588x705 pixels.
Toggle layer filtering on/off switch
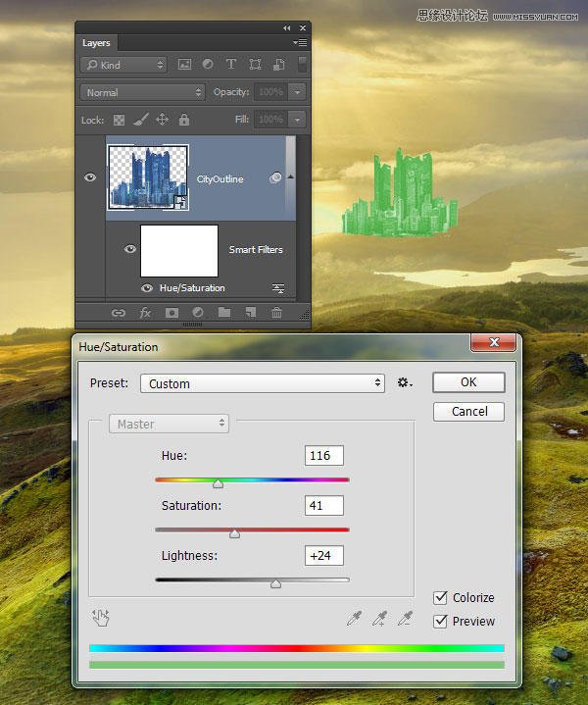302,64
